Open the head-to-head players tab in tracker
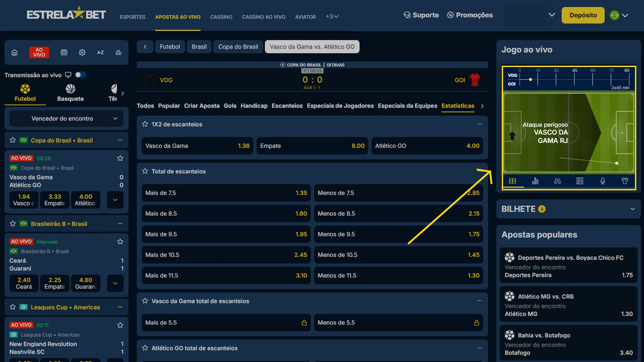The image size is (644, 362). coord(557,181)
